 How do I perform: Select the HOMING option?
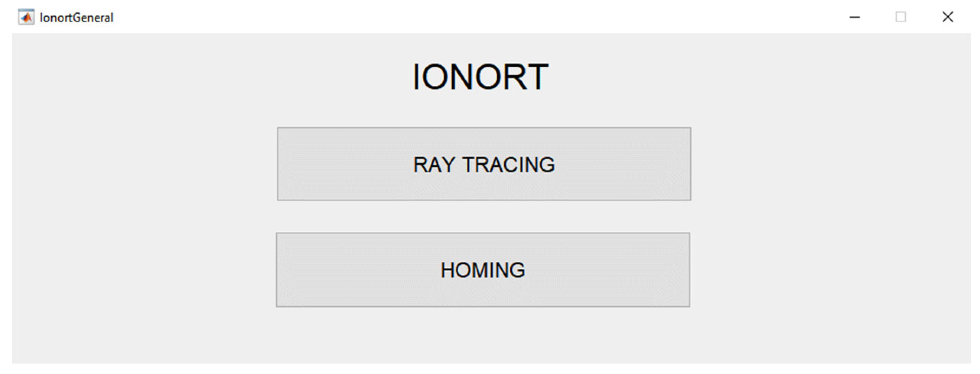(483, 270)
